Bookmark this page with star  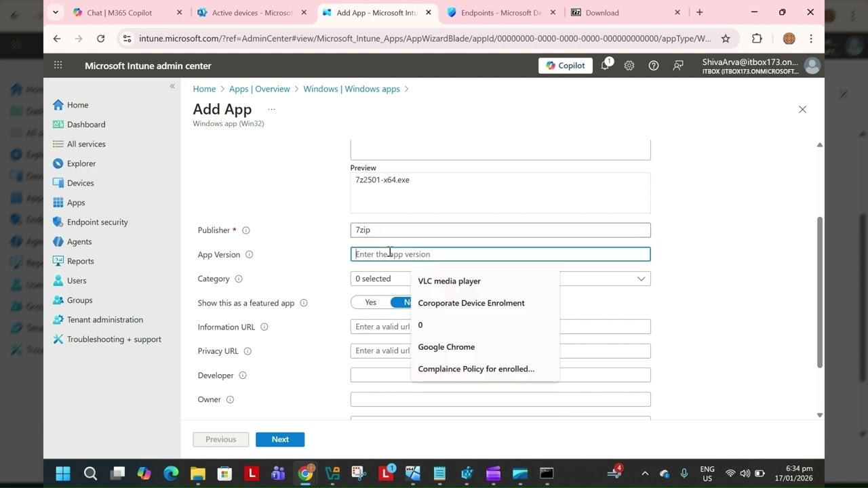coord(726,39)
